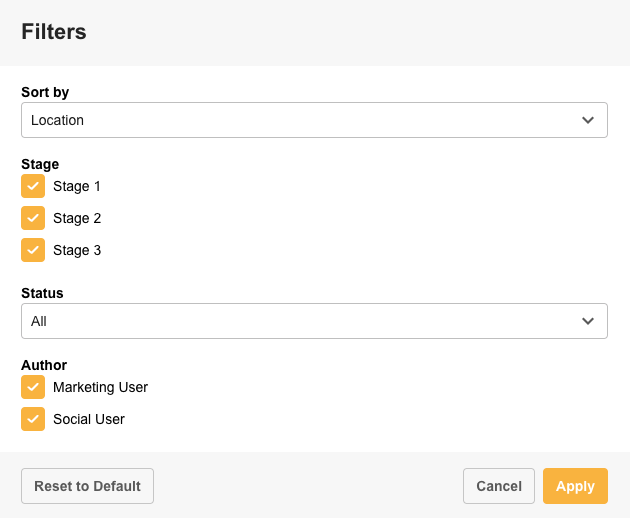The image size is (630, 518).
Task: Click the Filters dialog title
Action: coord(54,32)
